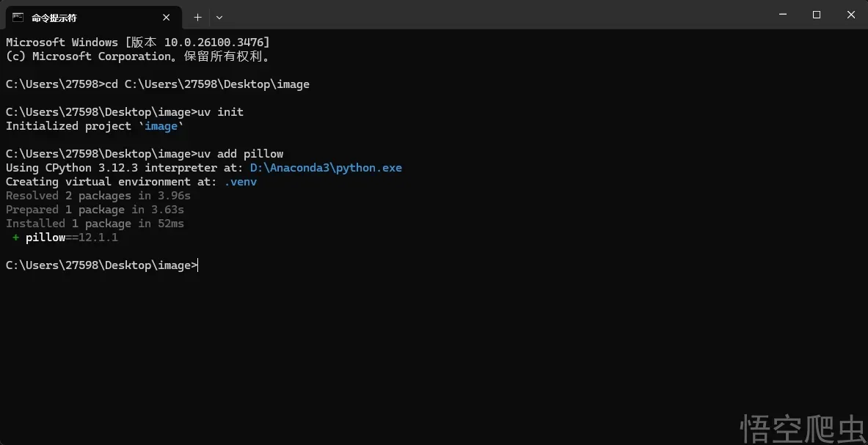Close the terminal window
The width and height of the screenshot is (868, 445).
pyautogui.click(x=851, y=15)
